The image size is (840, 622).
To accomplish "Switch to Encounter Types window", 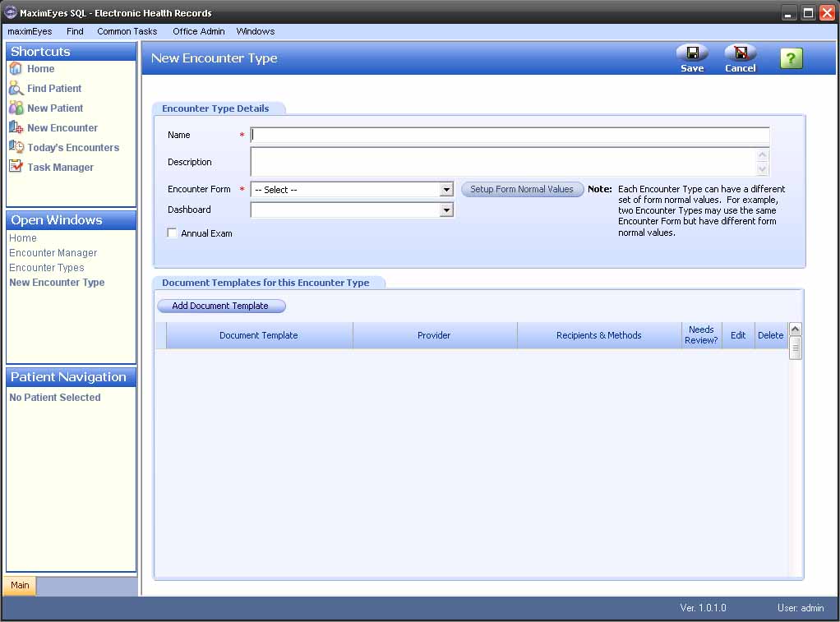I will coord(47,267).
